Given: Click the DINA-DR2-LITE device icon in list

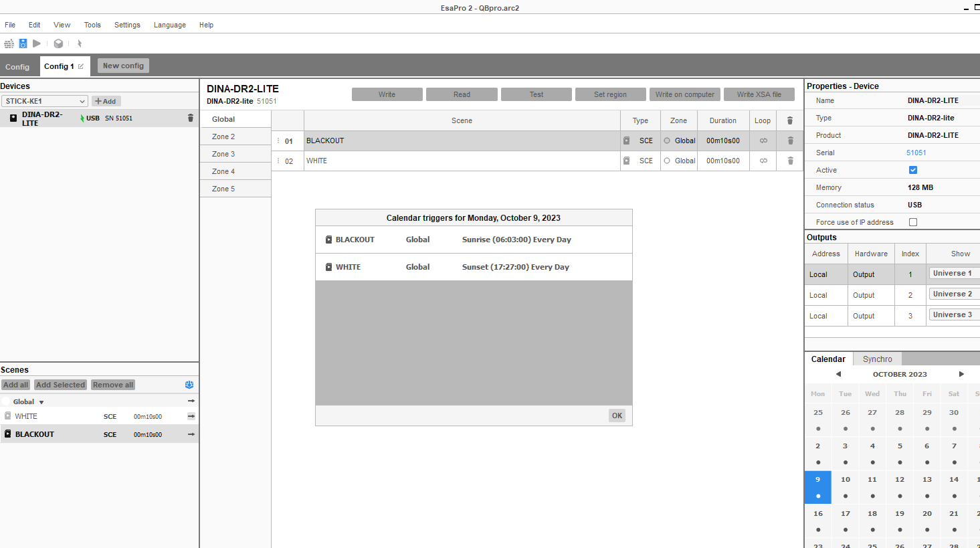Looking at the screenshot, I should point(13,118).
